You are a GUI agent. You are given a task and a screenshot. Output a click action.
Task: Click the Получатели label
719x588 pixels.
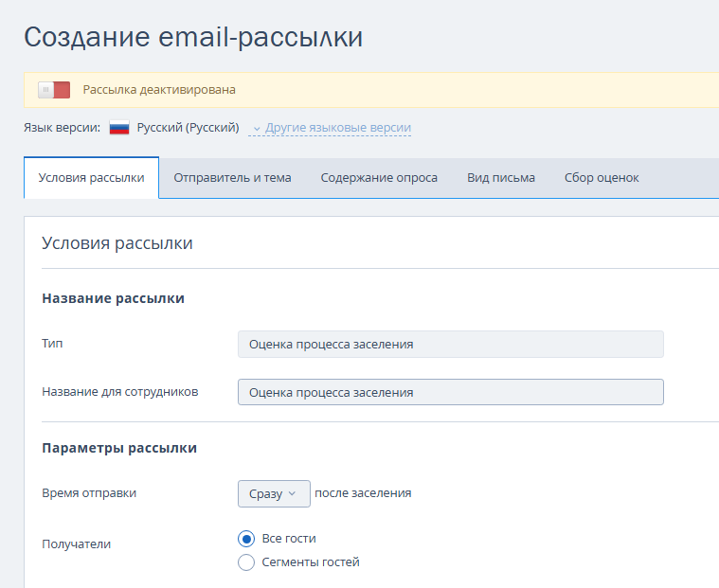pyautogui.click(x=77, y=544)
